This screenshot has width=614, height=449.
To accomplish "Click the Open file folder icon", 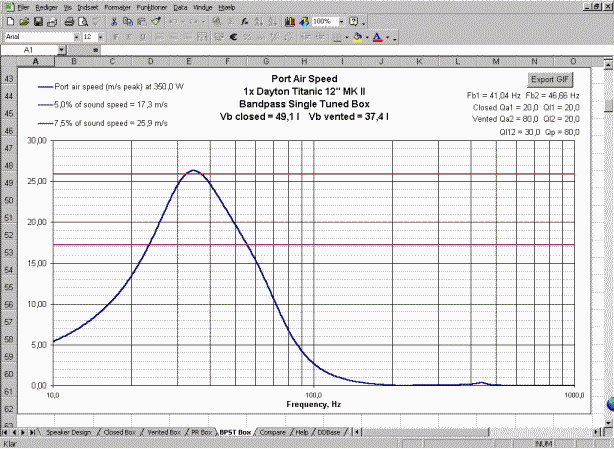I will tap(24, 21).
